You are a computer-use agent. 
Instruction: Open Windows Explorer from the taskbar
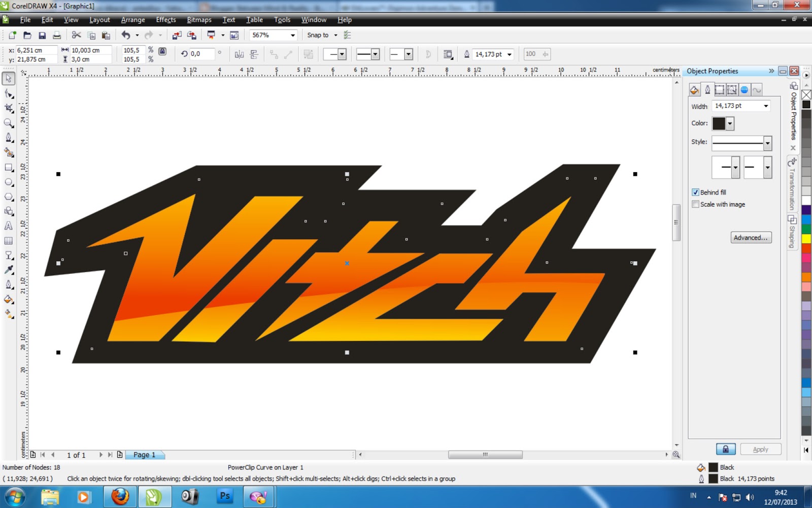(x=50, y=496)
